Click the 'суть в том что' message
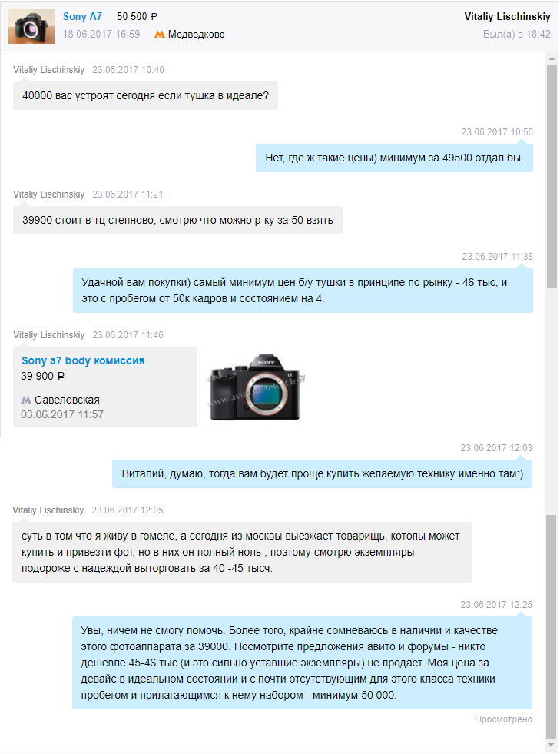Viewport: 560px width, 754px height. (242, 552)
